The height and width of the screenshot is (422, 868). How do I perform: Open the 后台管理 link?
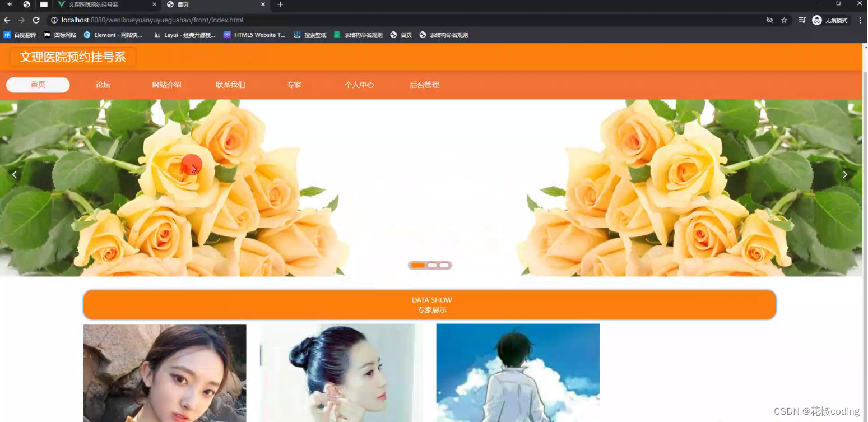pyautogui.click(x=425, y=85)
